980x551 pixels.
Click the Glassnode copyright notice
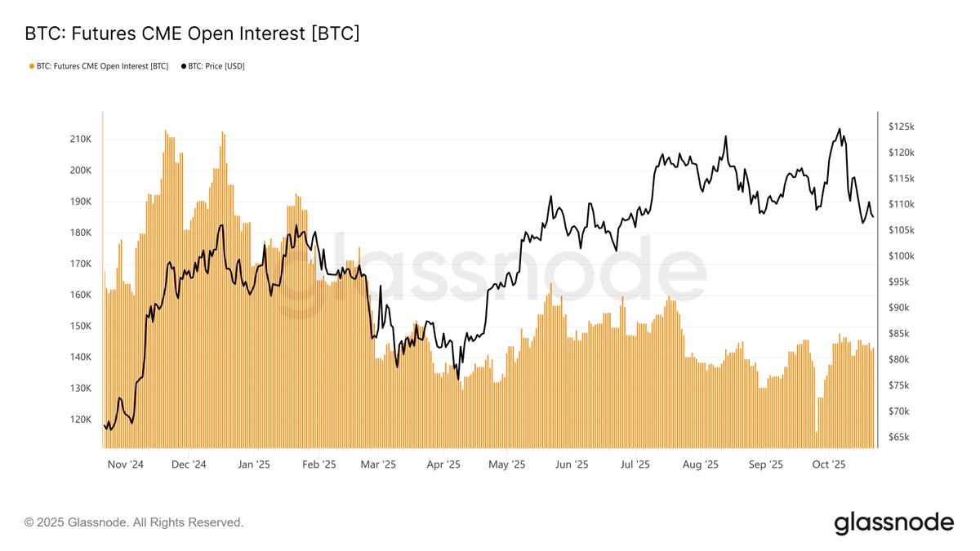point(134,522)
